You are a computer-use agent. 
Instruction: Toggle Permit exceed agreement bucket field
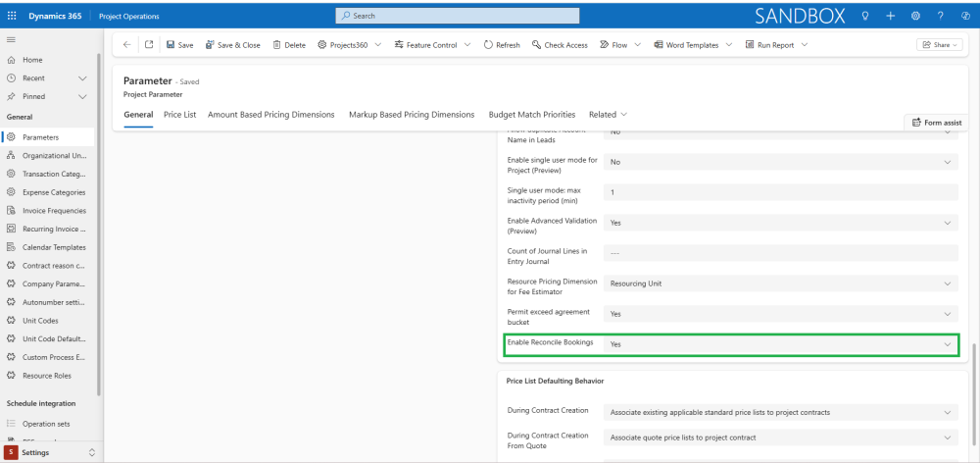(x=780, y=314)
